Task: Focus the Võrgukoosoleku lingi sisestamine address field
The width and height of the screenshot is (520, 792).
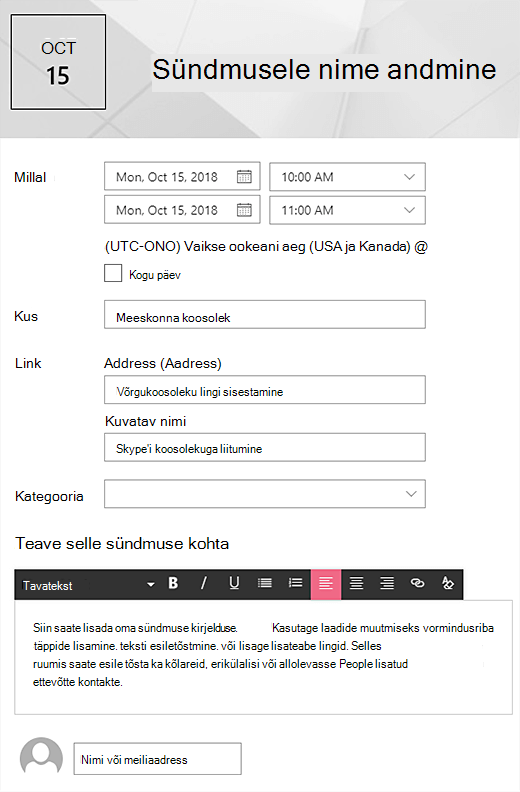Action: 265,389
